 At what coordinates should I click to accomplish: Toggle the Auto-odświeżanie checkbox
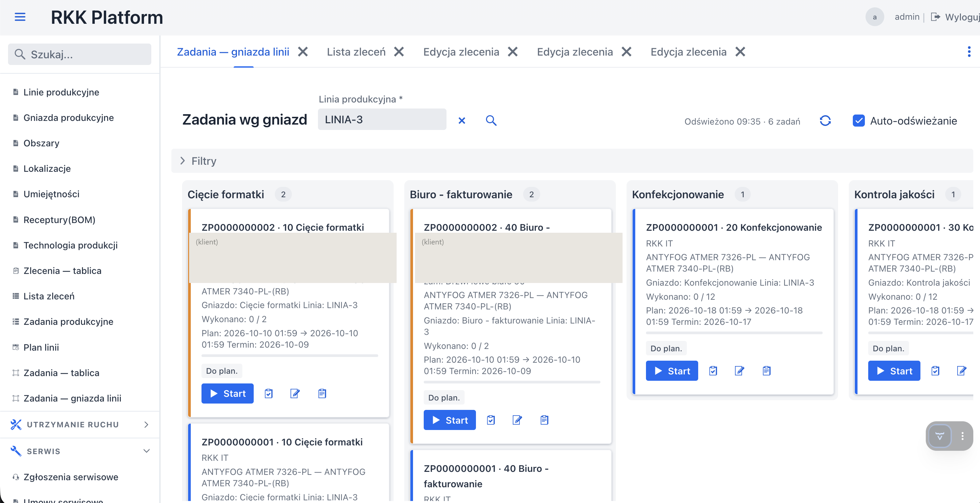(x=858, y=121)
